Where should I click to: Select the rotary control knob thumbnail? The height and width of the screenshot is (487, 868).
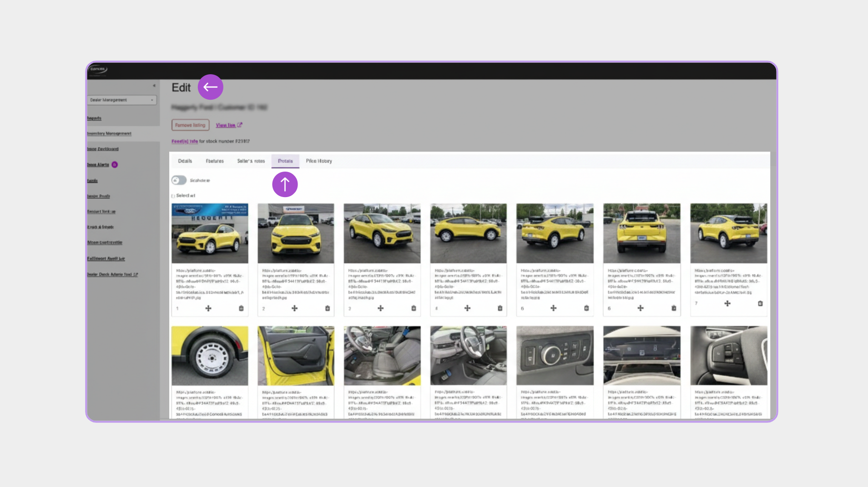pyautogui.click(x=555, y=356)
